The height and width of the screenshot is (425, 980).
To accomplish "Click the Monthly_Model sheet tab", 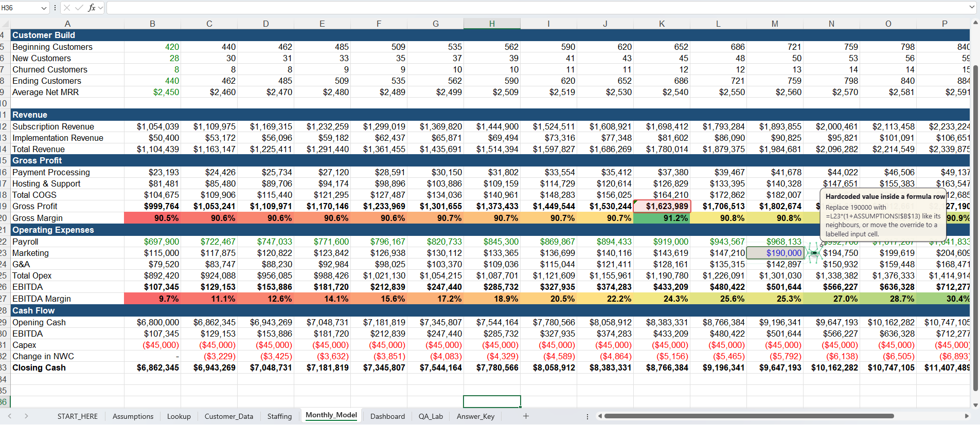I will (x=331, y=415).
